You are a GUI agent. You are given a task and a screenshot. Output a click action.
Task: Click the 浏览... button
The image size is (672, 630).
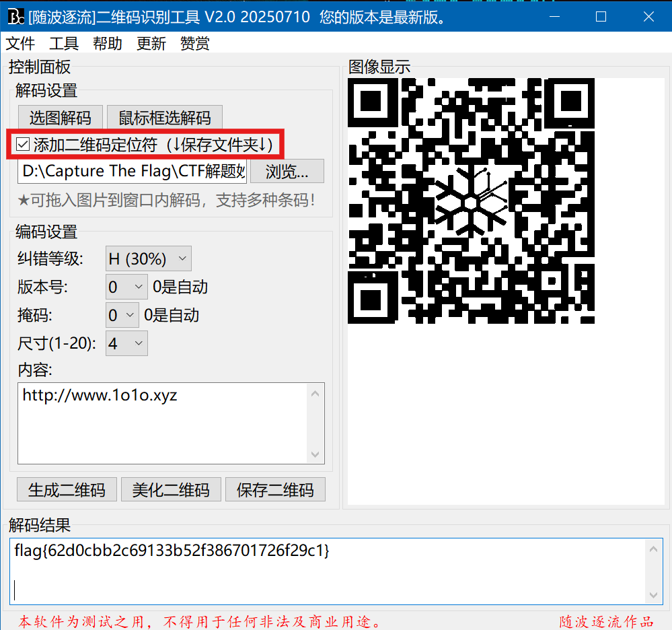(287, 171)
